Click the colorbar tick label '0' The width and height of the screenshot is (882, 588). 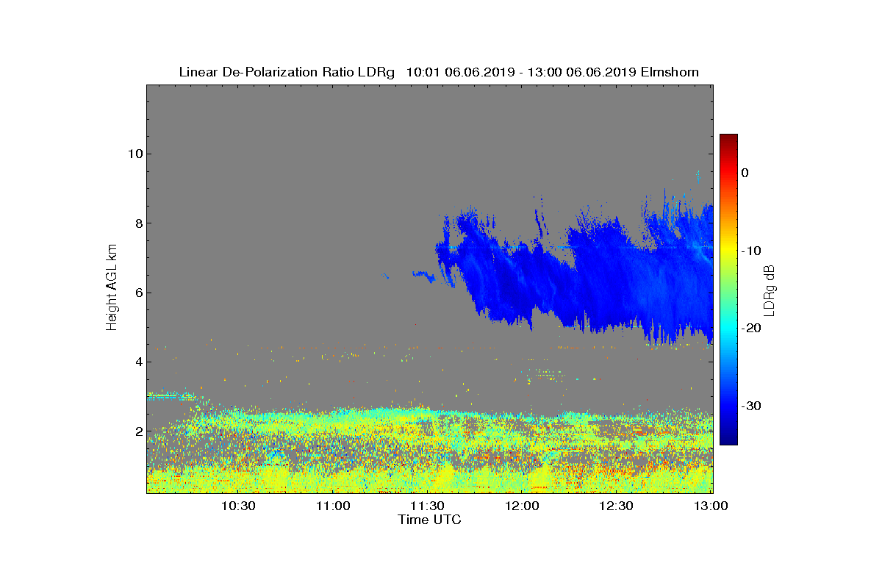coord(745,173)
